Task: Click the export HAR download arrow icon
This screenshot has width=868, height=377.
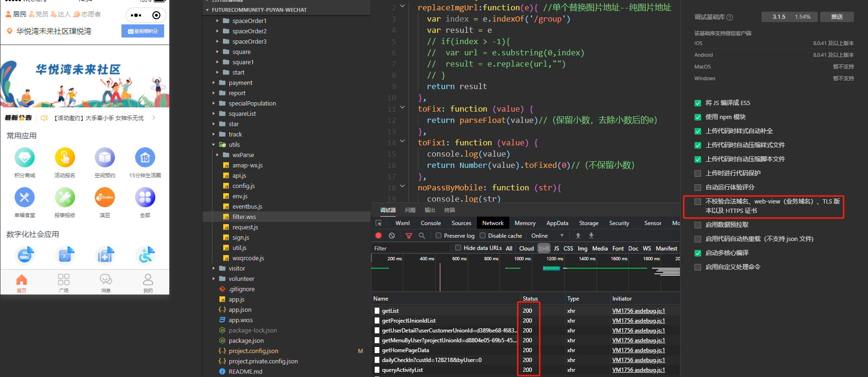Action: pos(591,236)
